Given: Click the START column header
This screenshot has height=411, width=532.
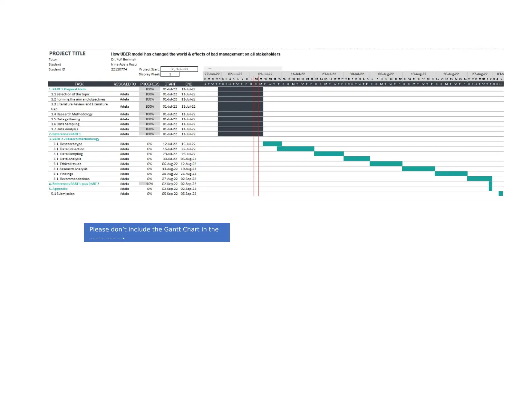Looking at the screenshot, I should click(170, 84).
